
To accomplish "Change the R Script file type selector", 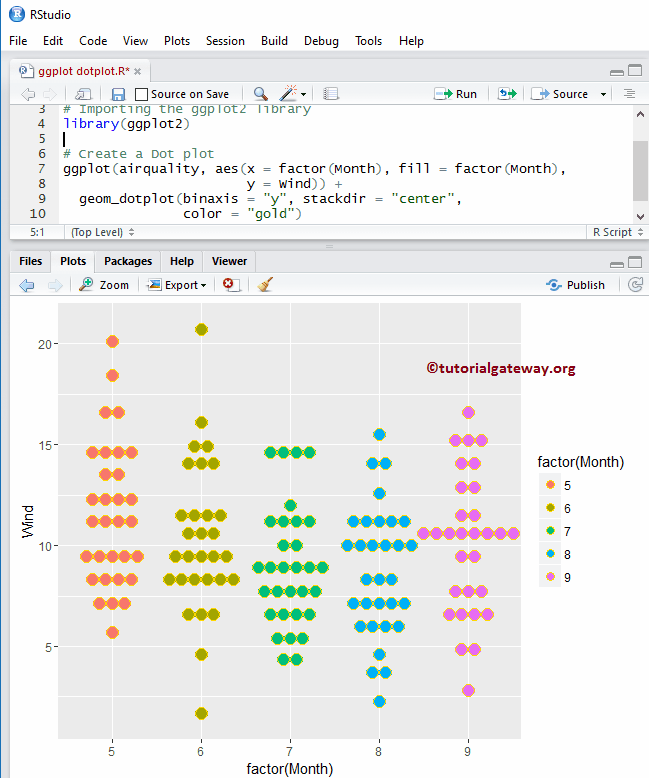I will 618,232.
